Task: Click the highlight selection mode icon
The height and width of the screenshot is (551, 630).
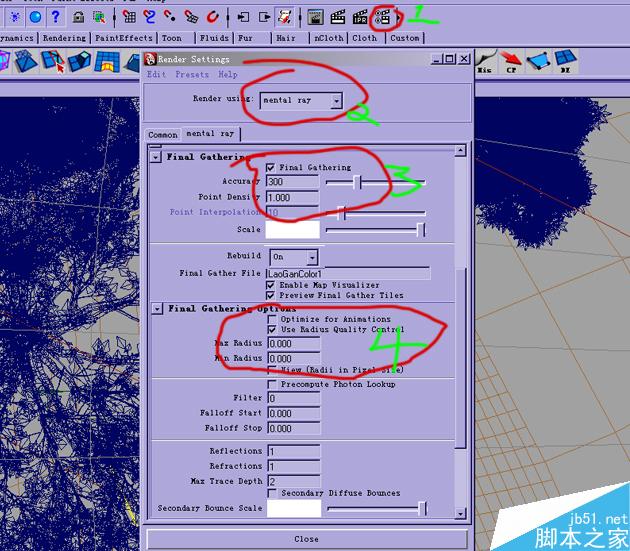Action: [x=99, y=17]
